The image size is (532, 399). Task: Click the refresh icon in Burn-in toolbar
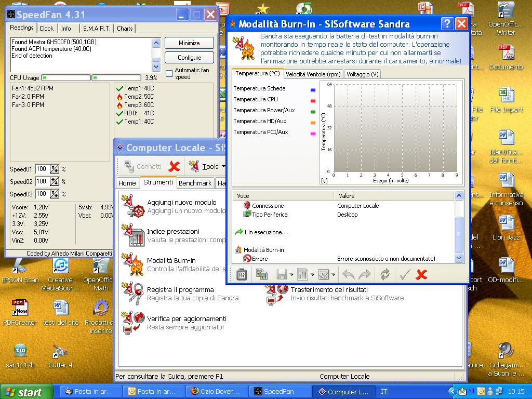click(x=385, y=274)
